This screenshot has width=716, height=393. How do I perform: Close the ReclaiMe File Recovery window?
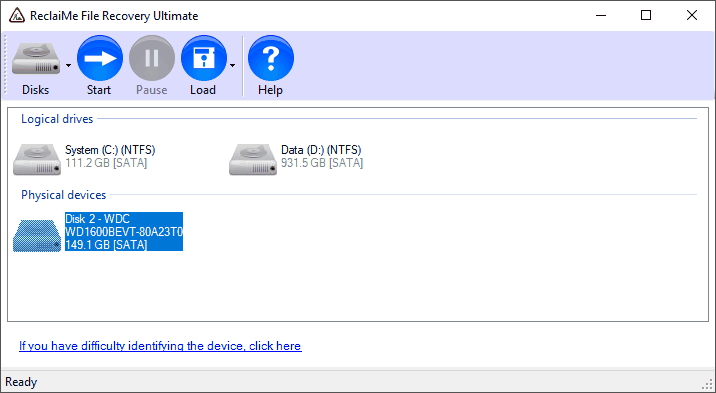[x=692, y=16]
